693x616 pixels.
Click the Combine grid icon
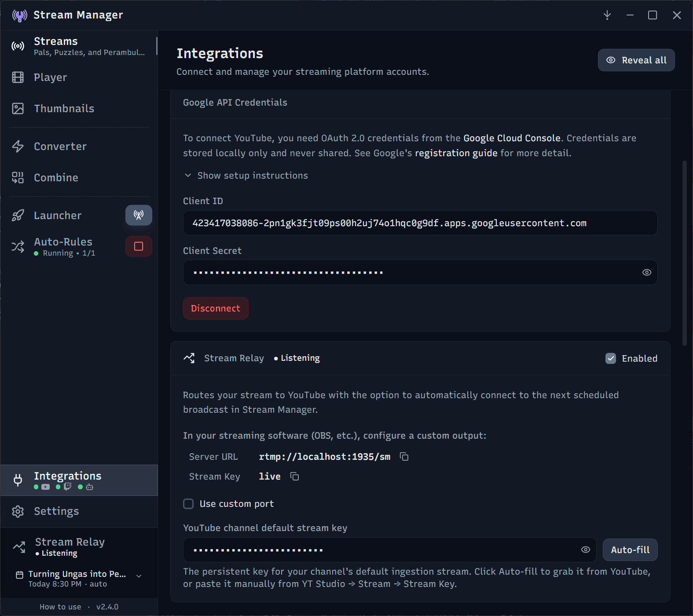point(18,178)
